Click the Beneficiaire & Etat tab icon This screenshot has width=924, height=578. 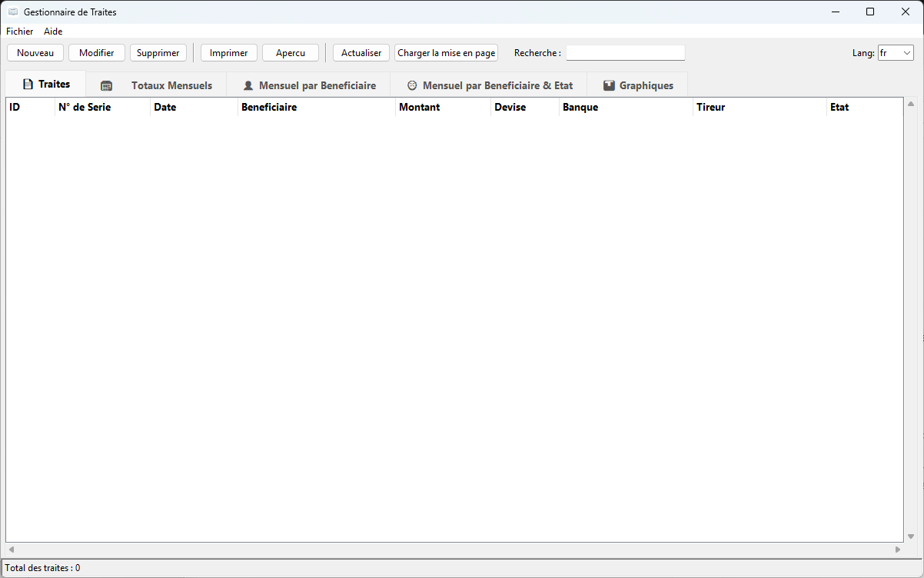click(x=412, y=86)
